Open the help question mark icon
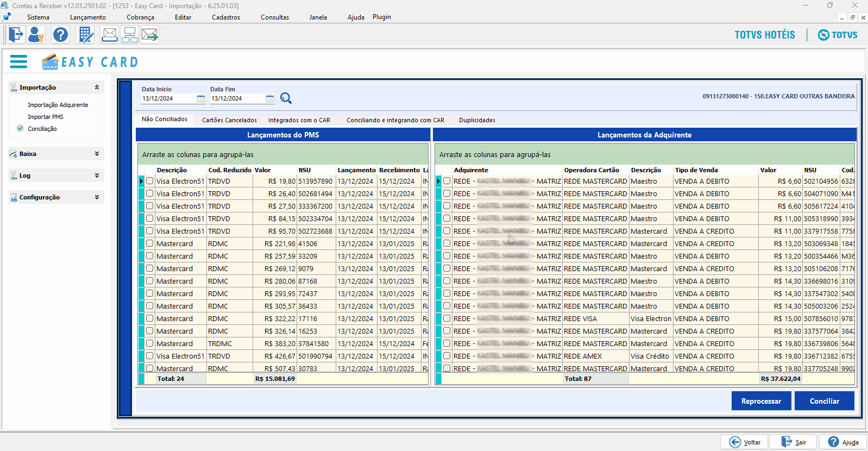 (x=60, y=35)
